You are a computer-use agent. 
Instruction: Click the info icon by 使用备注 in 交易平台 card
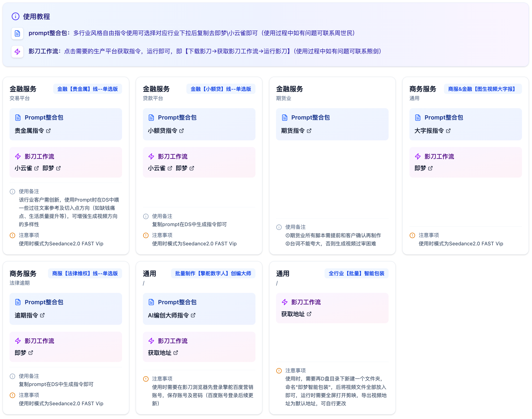(12, 192)
